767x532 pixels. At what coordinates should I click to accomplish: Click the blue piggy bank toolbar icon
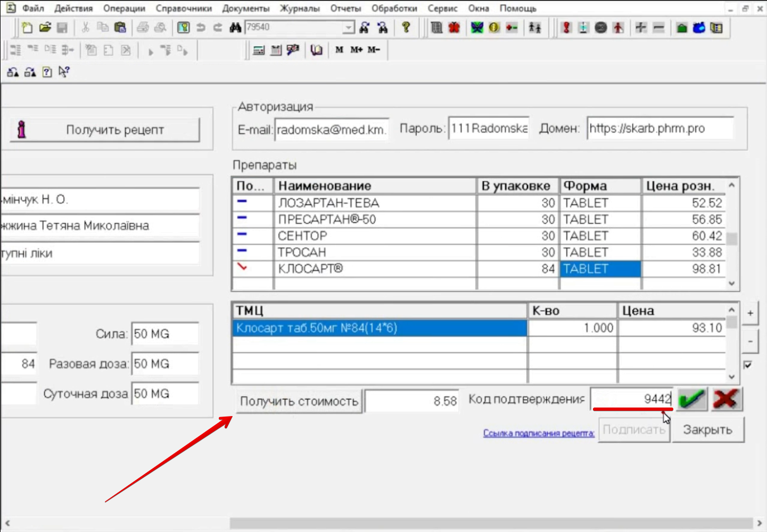click(x=699, y=28)
